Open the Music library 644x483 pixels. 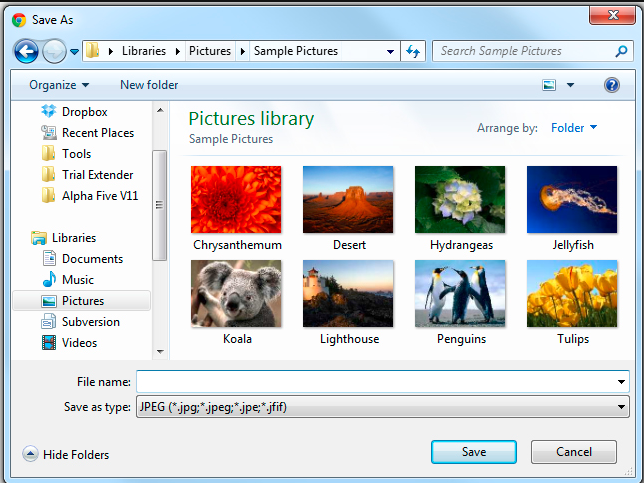[x=68, y=280]
